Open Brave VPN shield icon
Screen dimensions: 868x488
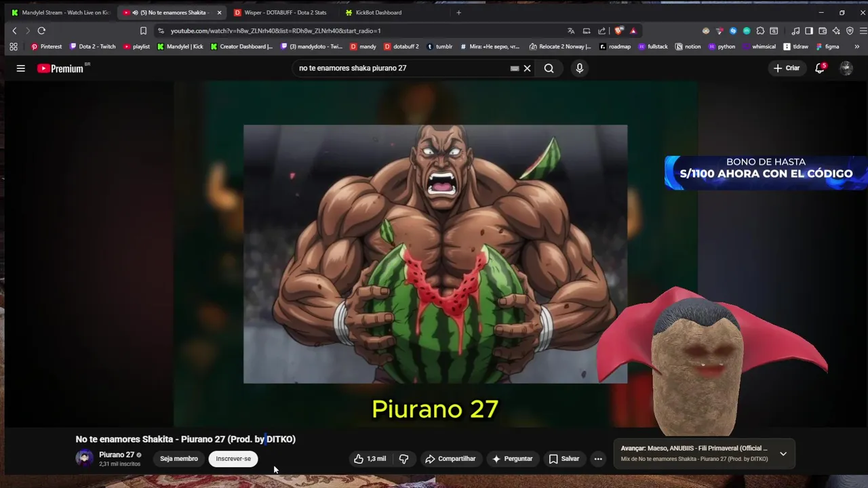(850, 30)
